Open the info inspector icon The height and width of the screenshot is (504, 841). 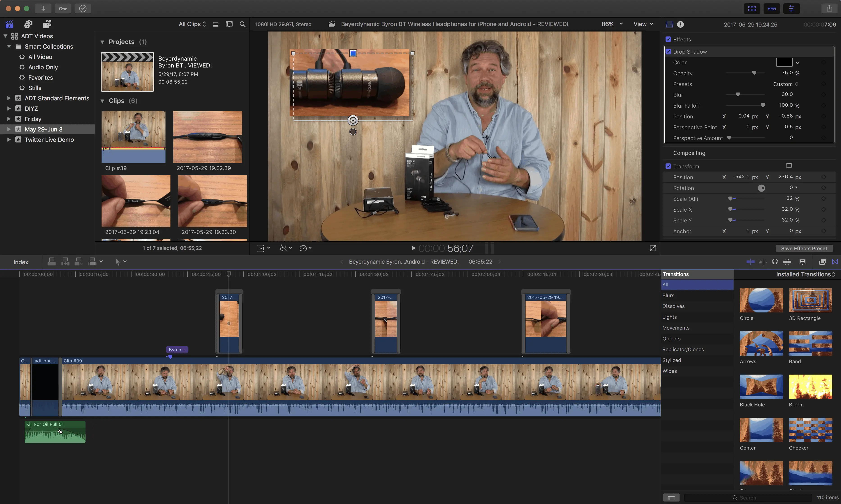click(680, 24)
